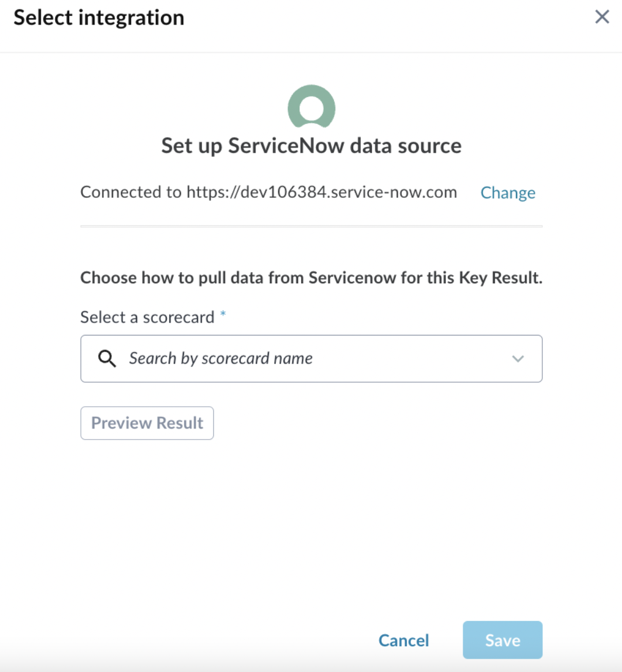The height and width of the screenshot is (672, 622).
Task: Cancel the ServiceNow data source setup
Action: click(x=404, y=640)
